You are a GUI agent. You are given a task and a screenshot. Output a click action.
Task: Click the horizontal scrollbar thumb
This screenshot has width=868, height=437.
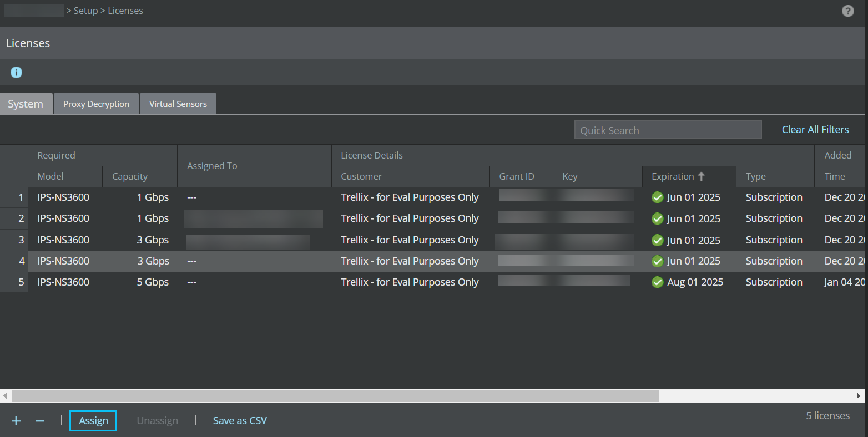[336, 395]
